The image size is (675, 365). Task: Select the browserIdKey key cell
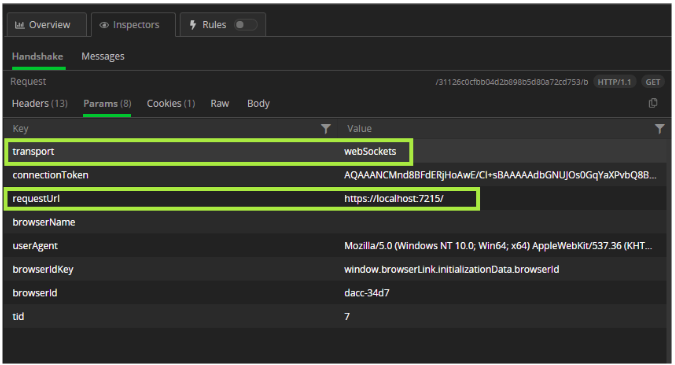pyautogui.click(x=43, y=269)
